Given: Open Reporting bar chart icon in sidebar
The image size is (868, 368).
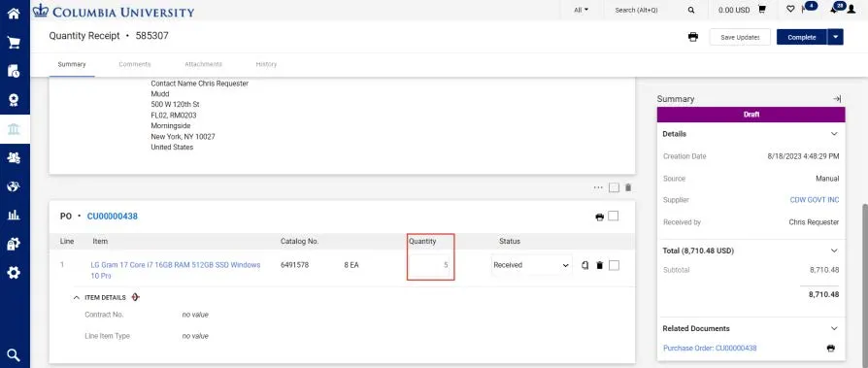Looking at the screenshot, I should 14,216.
